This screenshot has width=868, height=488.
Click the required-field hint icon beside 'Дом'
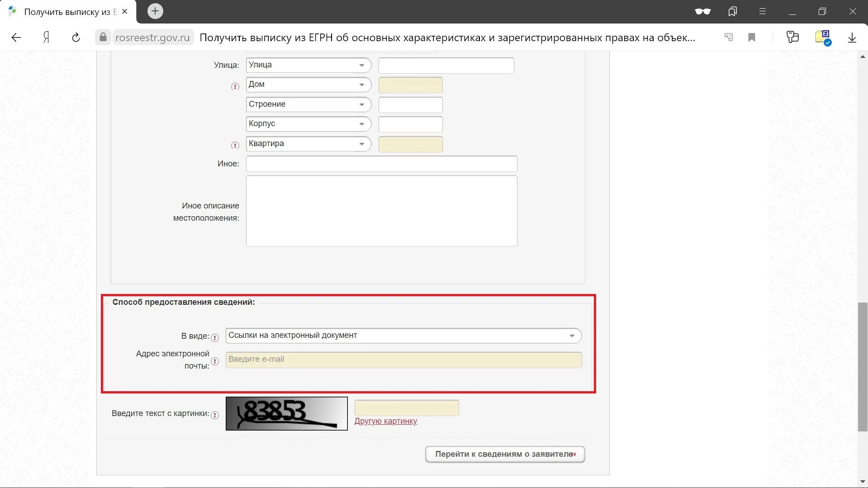(235, 86)
